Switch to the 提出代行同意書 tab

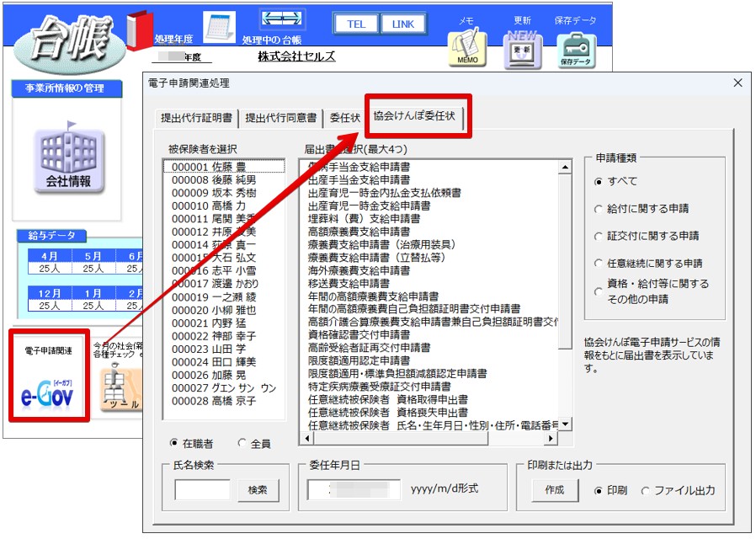[280, 118]
